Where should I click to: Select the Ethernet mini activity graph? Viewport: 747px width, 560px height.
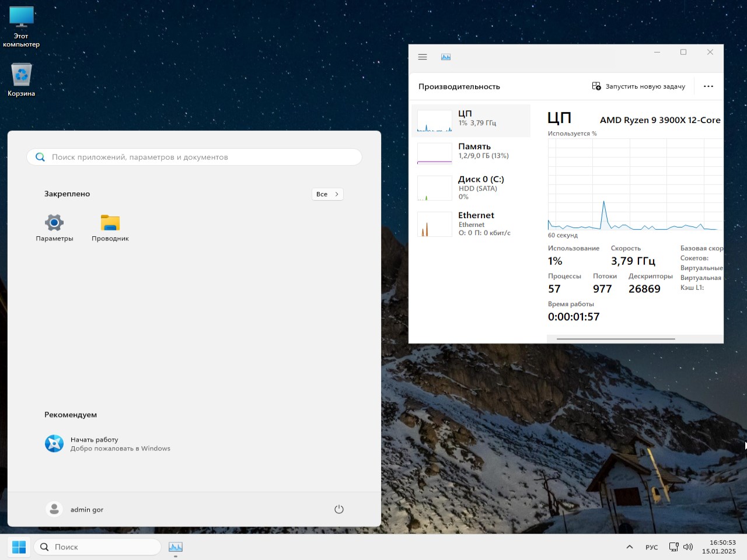435,224
